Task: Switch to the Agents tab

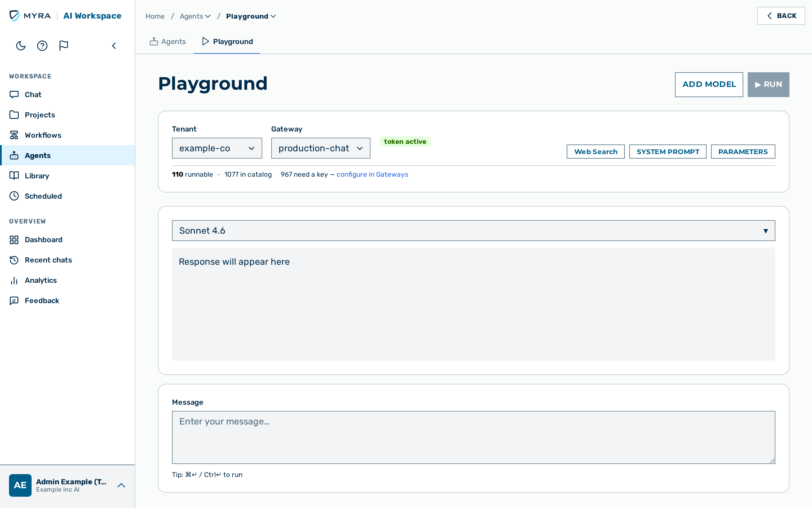Action: coord(167,41)
